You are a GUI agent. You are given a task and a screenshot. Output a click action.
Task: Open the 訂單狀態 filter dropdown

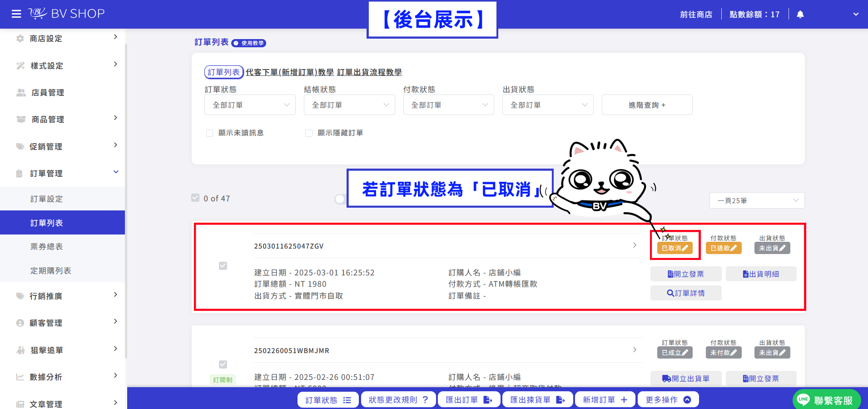(x=250, y=105)
